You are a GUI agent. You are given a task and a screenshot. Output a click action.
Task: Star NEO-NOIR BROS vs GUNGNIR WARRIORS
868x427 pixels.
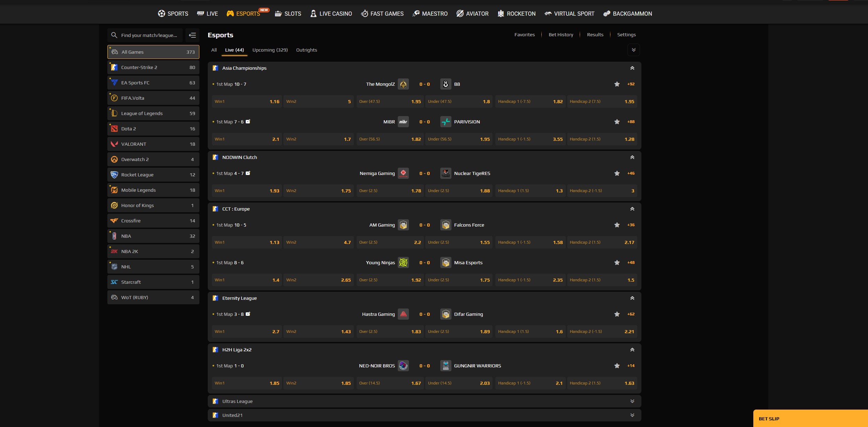[617, 366]
